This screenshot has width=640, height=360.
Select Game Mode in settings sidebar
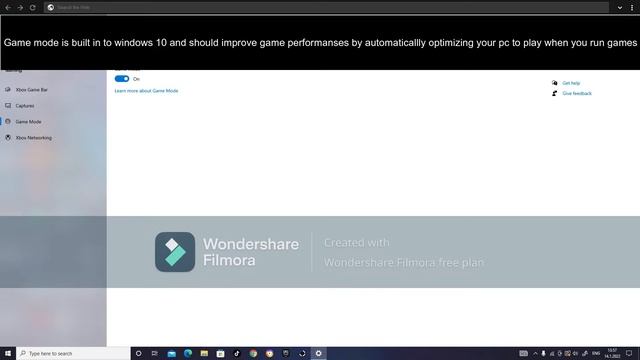28,122
